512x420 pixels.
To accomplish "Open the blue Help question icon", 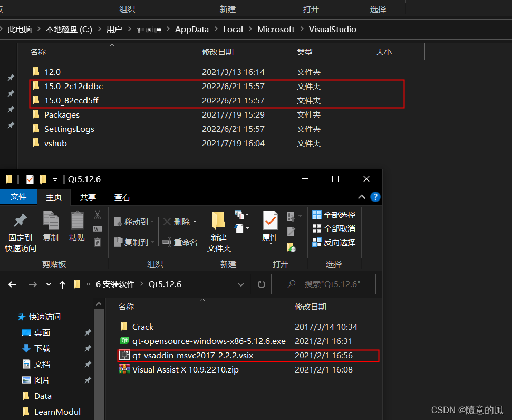I will [x=375, y=197].
